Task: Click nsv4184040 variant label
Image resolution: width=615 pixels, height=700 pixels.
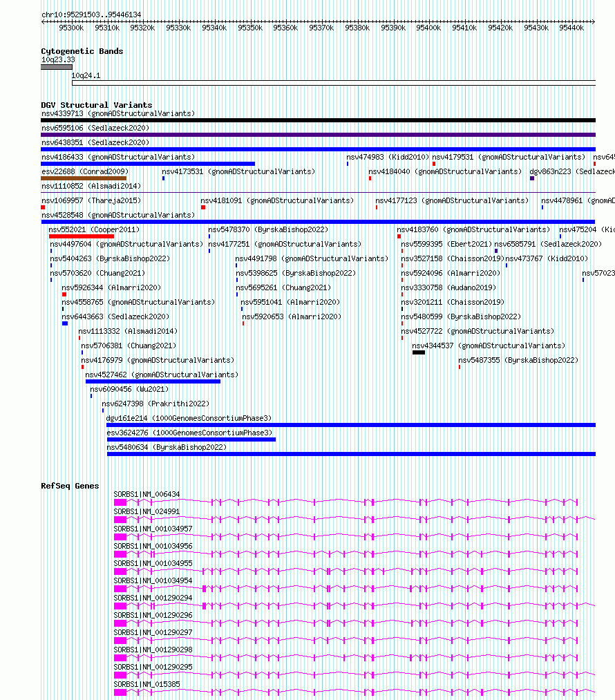Action: click(445, 171)
